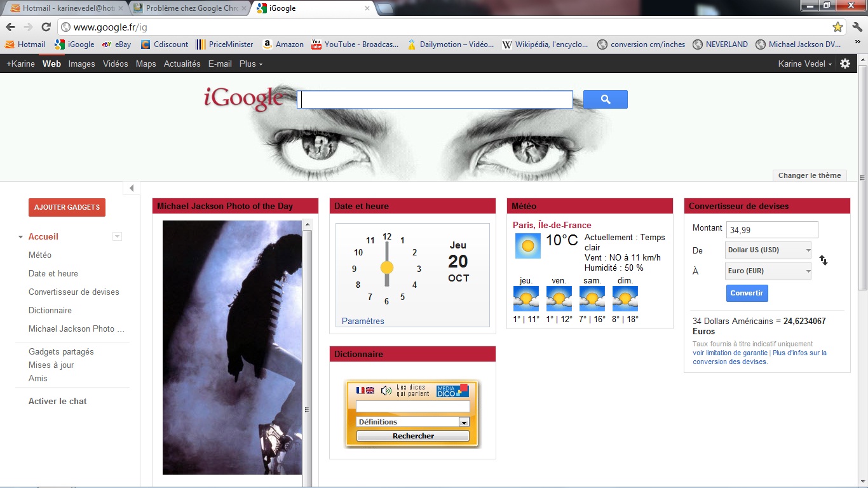868x488 pixels.
Task: Click the Montant amount field
Action: [772, 229]
